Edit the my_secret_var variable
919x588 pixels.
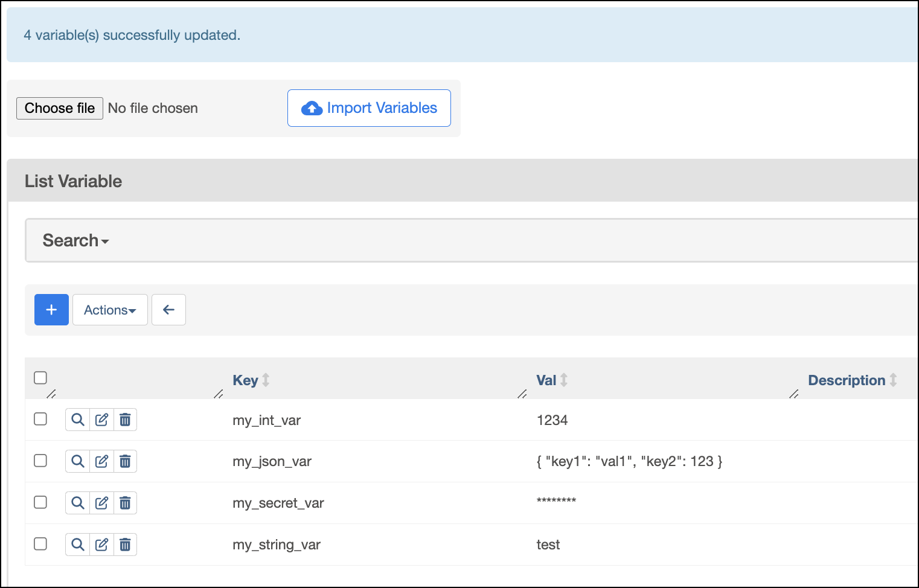click(101, 502)
